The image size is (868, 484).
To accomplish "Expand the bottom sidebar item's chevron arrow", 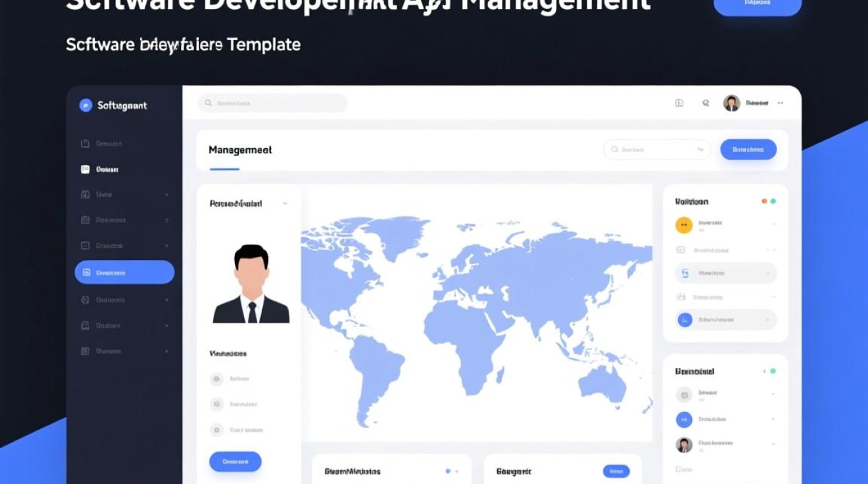I will click(167, 351).
